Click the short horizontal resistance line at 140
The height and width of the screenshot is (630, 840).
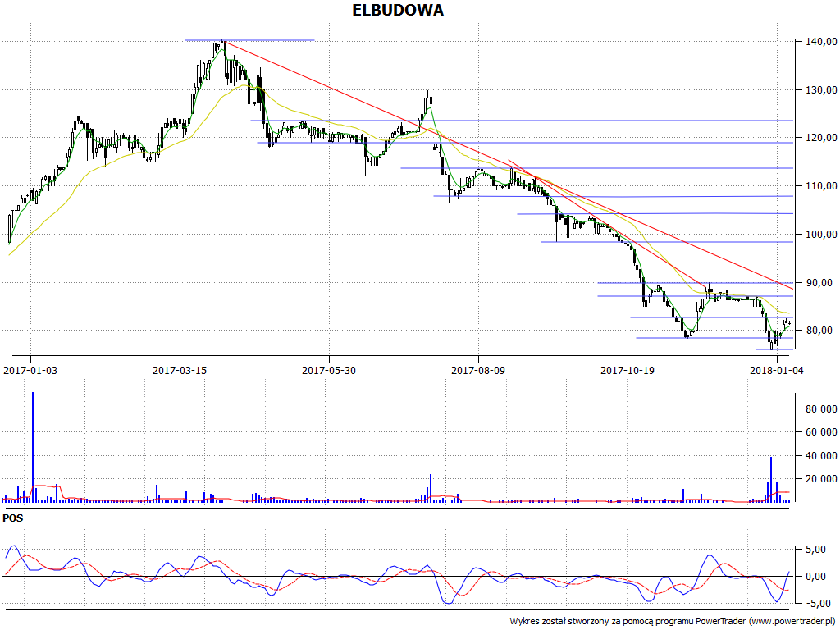(249, 40)
